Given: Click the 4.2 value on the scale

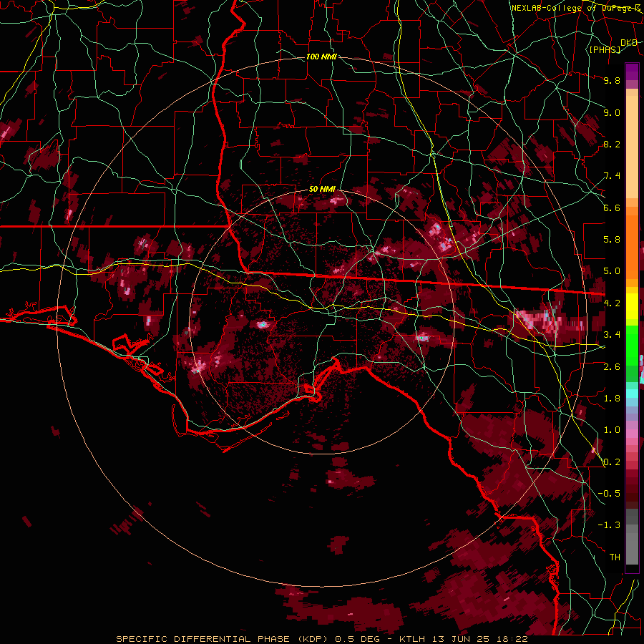Looking at the screenshot, I should pos(612,303).
